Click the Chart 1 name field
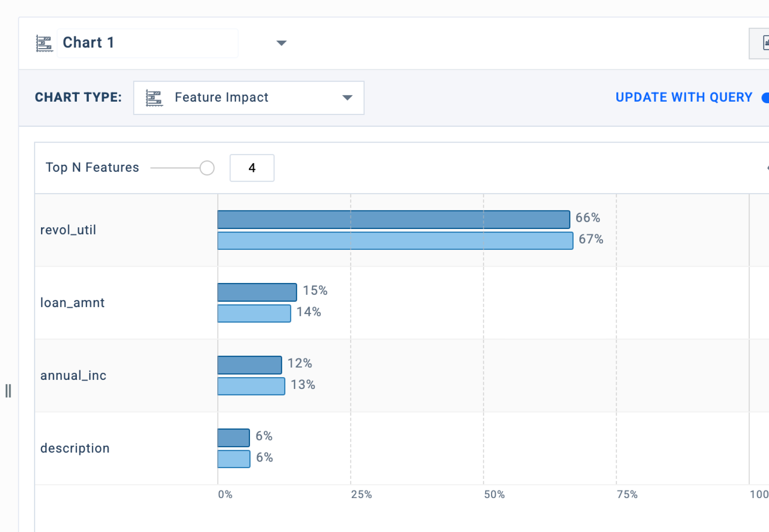 coord(147,43)
